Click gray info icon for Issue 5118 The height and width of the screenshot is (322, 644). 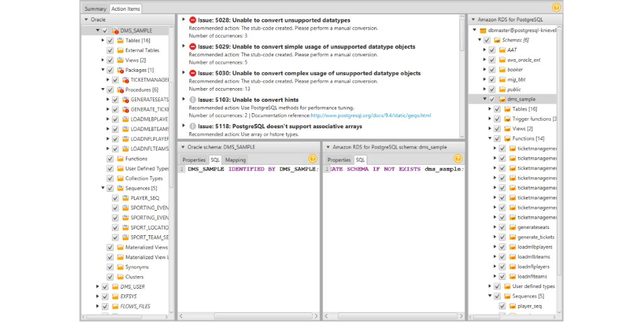pyautogui.click(x=192, y=126)
